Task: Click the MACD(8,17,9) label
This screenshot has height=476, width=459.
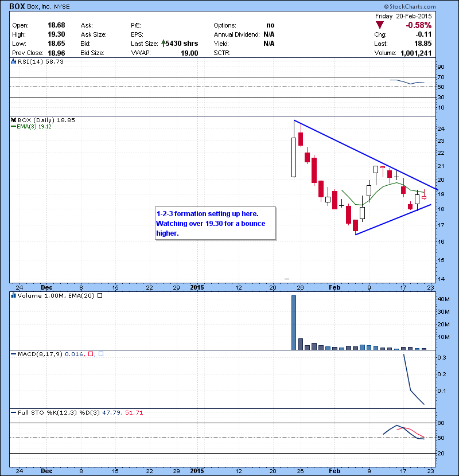Action: pyautogui.click(x=40, y=354)
